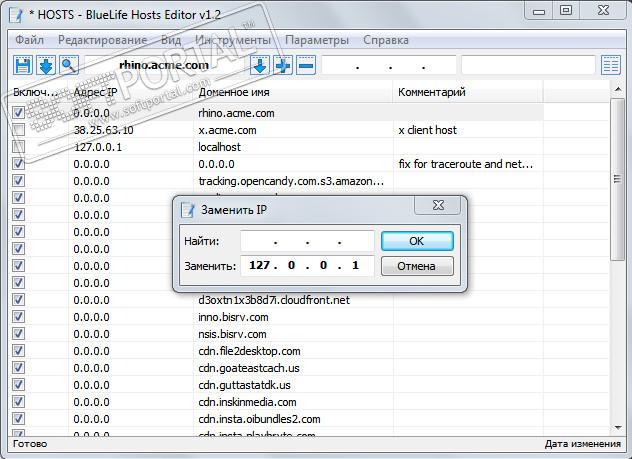Toggle checkbox for inno.bisrv.com row
632x459 pixels.
(18, 317)
